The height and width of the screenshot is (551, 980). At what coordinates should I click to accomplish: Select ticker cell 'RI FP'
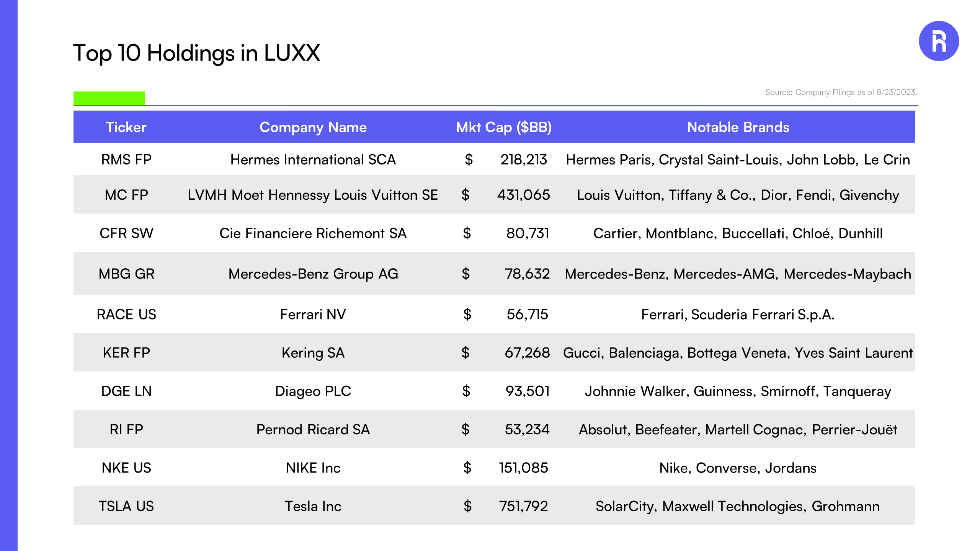(x=126, y=429)
